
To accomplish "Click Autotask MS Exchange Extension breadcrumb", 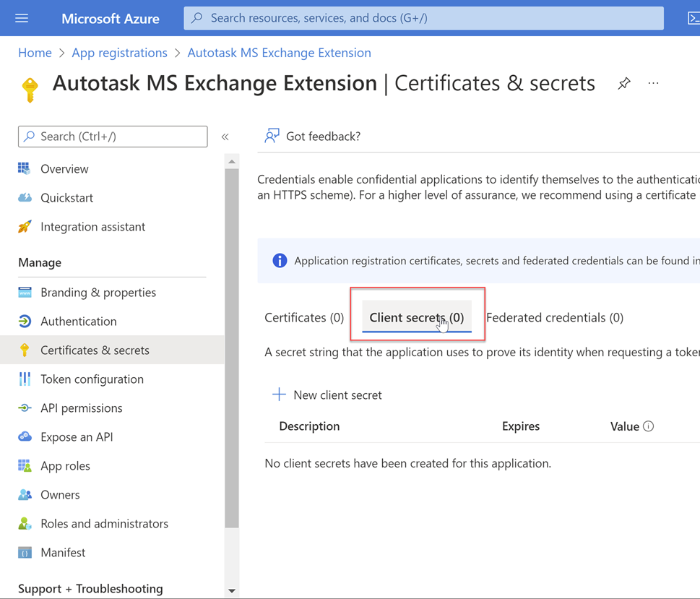I will tap(279, 53).
